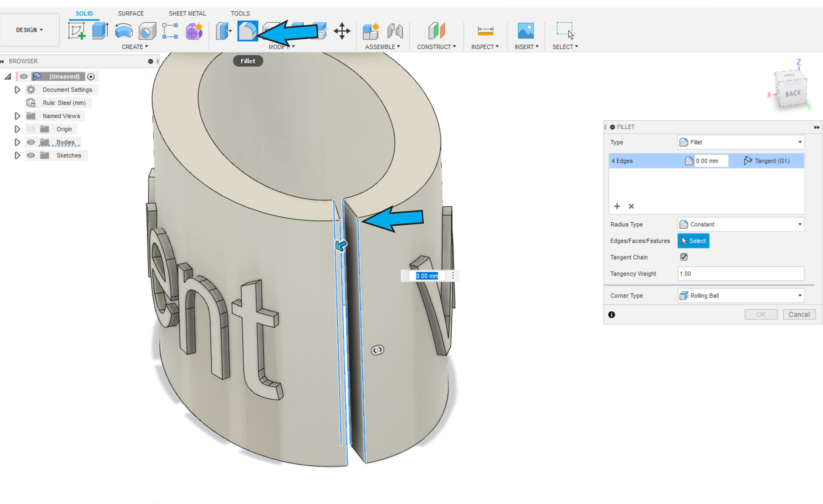Open the Insert image icon
The height and width of the screenshot is (504, 823).
(525, 31)
